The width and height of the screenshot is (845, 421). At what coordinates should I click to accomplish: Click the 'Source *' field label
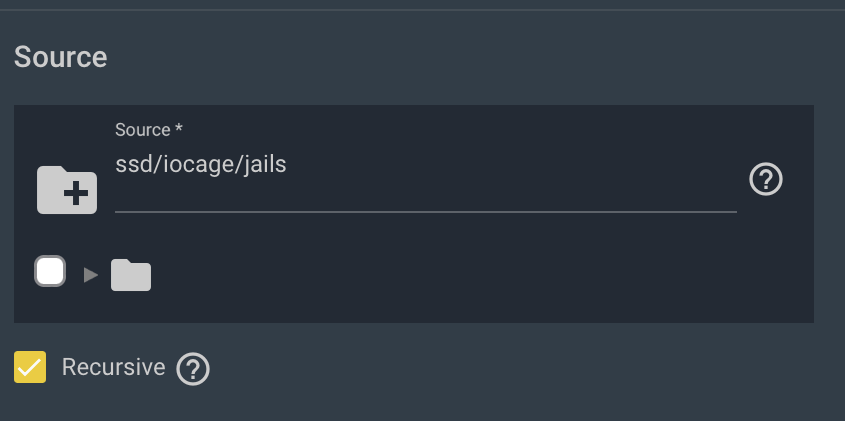tap(149, 130)
